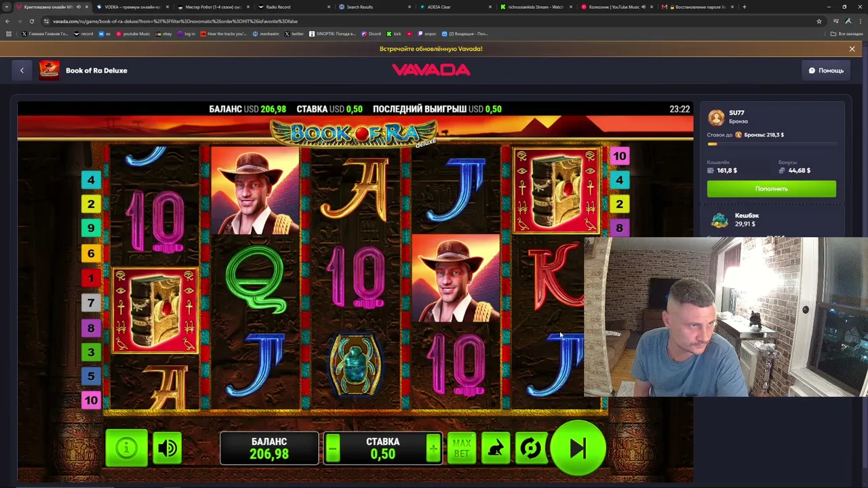868x488 pixels.
Task: Reload the page with the refresh icon
Action: tap(32, 21)
